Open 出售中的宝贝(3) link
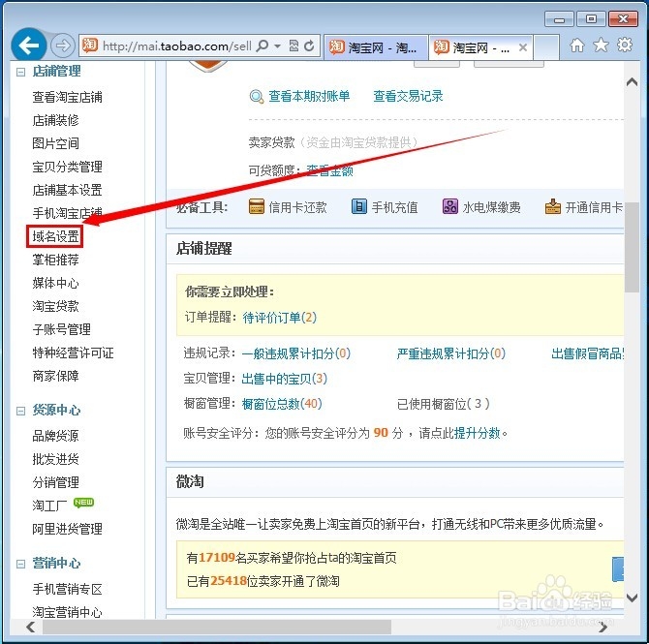The height and width of the screenshot is (644, 649). (x=285, y=379)
